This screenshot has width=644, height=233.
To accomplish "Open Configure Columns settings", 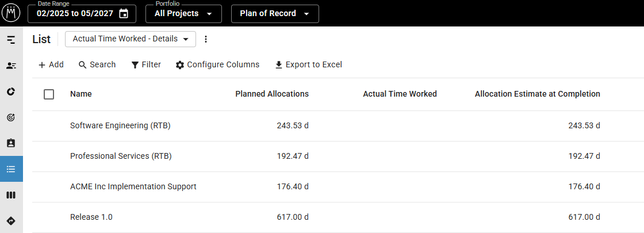I will point(218,64).
